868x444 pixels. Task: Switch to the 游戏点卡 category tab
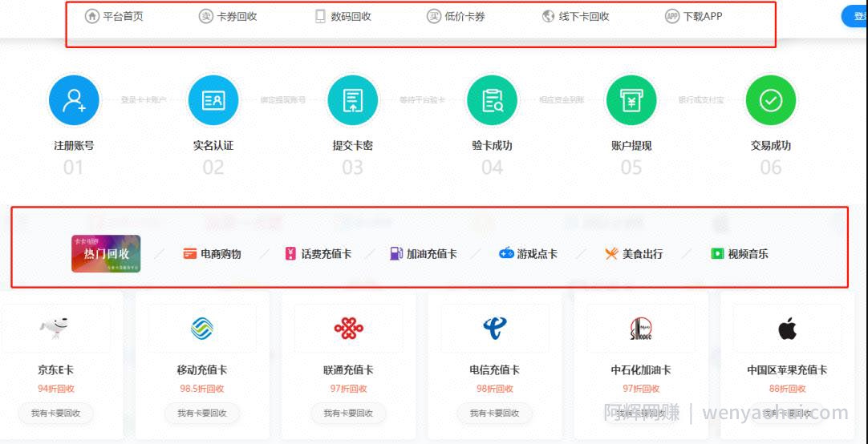tap(537, 254)
